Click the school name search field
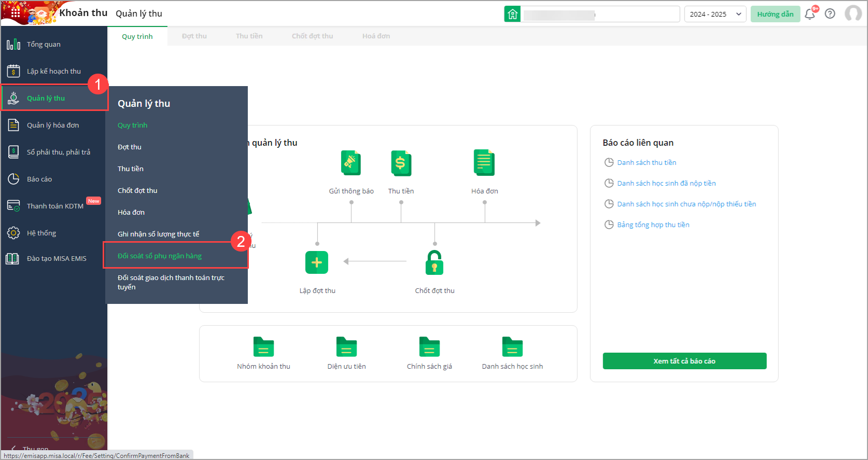This screenshot has width=868, height=460. [x=600, y=14]
